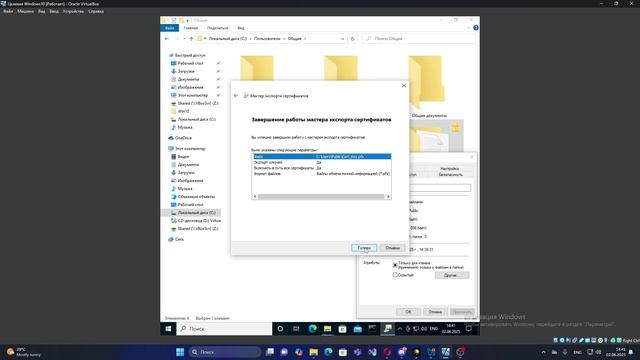The image size is (640, 360).
Task: Click Пользователи in the address breadcrumb
Action: point(267,38)
